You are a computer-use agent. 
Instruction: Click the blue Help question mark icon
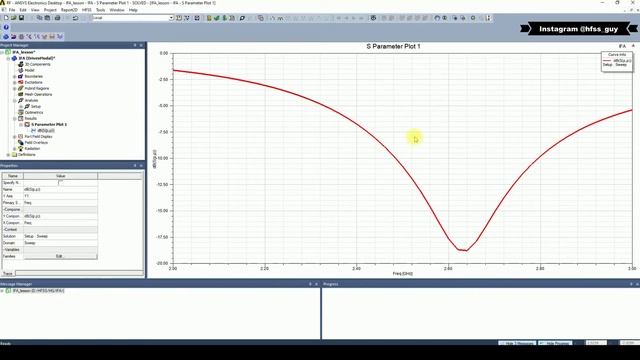click(x=6, y=27)
